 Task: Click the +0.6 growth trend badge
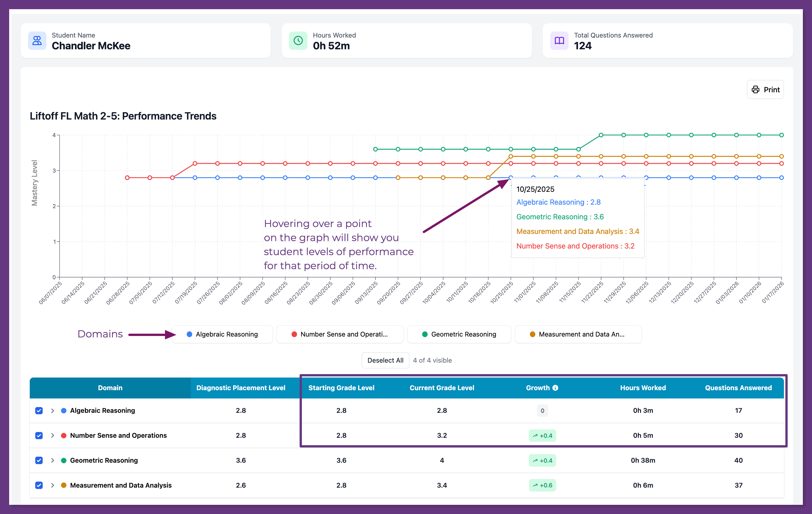pyautogui.click(x=542, y=485)
